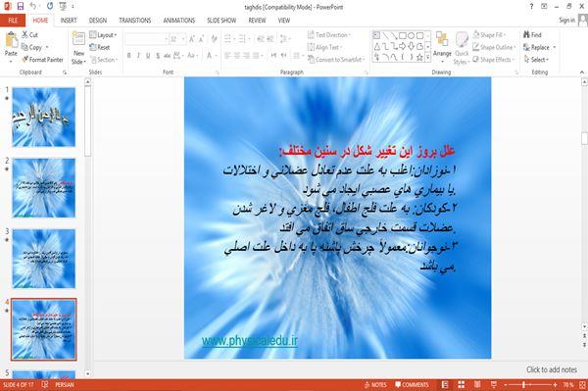Select slide 3 thumbnail
Viewport: 588px width, 391px height.
point(43,259)
